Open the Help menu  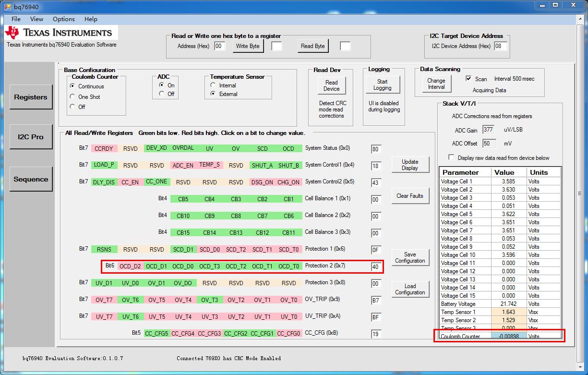91,19
